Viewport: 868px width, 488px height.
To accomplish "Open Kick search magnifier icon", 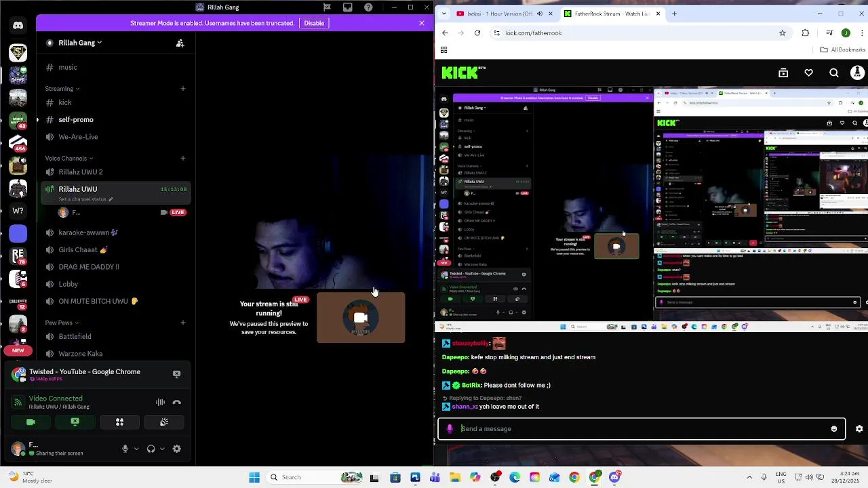I will [834, 73].
